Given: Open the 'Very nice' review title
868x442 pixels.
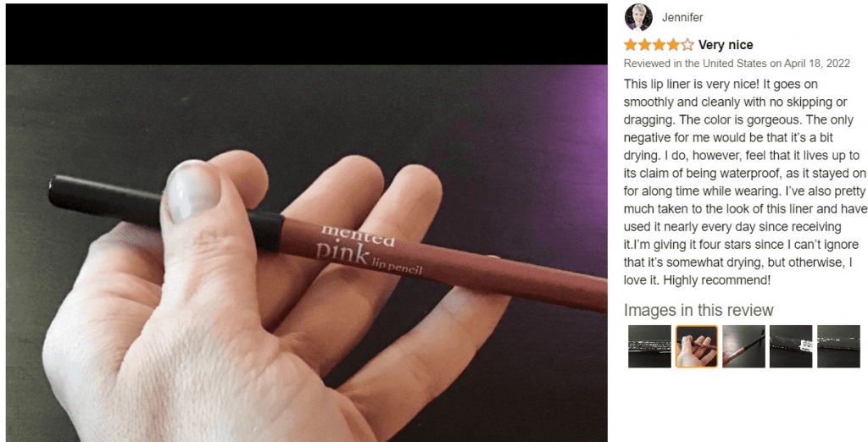Looking at the screenshot, I should coord(726,45).
